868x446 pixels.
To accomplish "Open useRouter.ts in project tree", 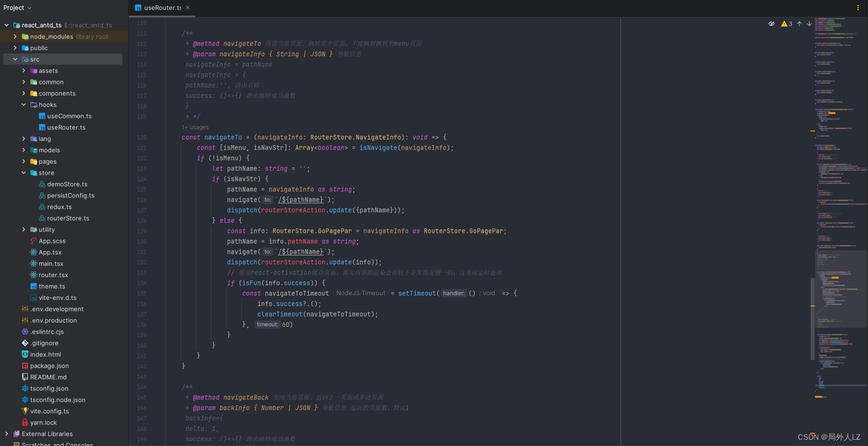I will click(66, 127).
